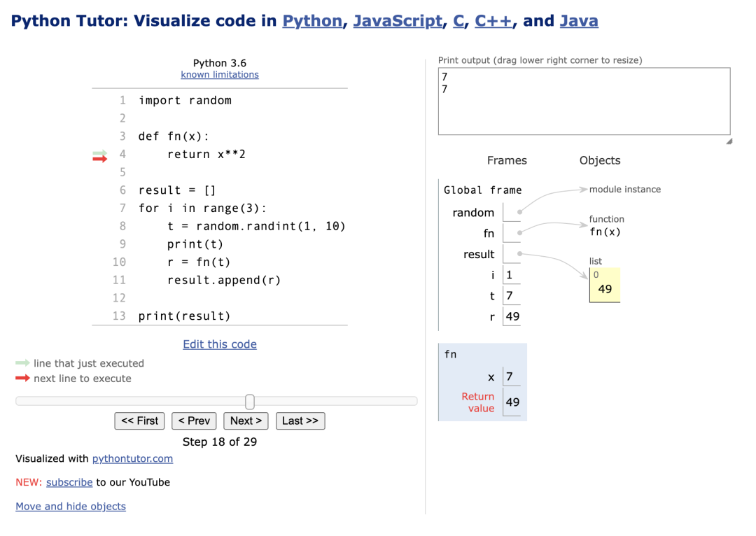Go to the first step with << First
This screenshot has height=536, width=756.
(139, 421)
